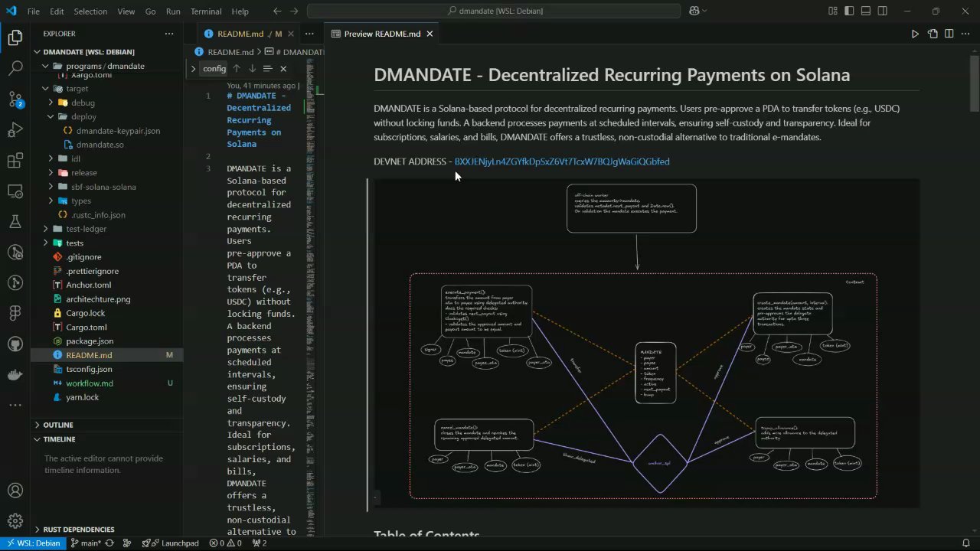Viewport: 980px width, 551px height.
Task: Expand the RUST DEPENDENCIES section
Action: click(x=78, y=530)
